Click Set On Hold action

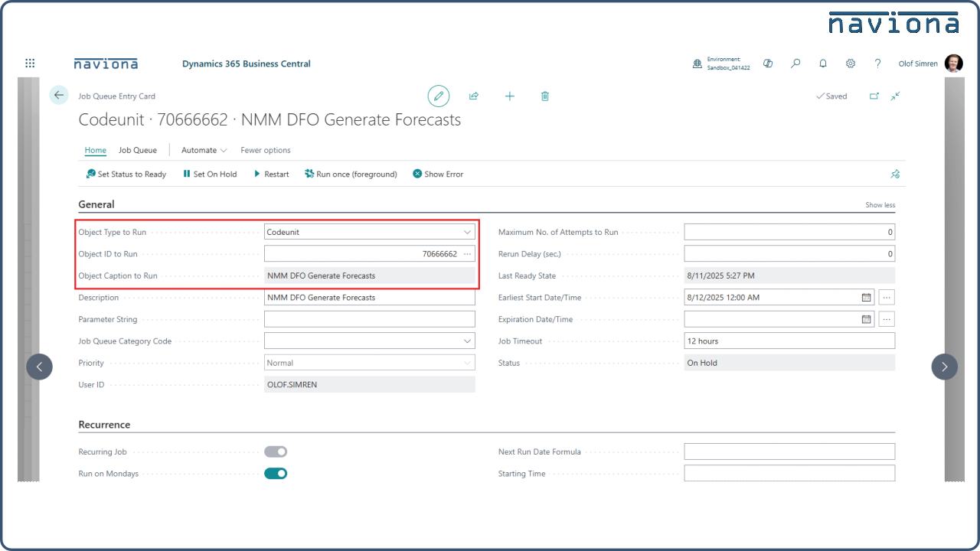[x=210, y=174]
